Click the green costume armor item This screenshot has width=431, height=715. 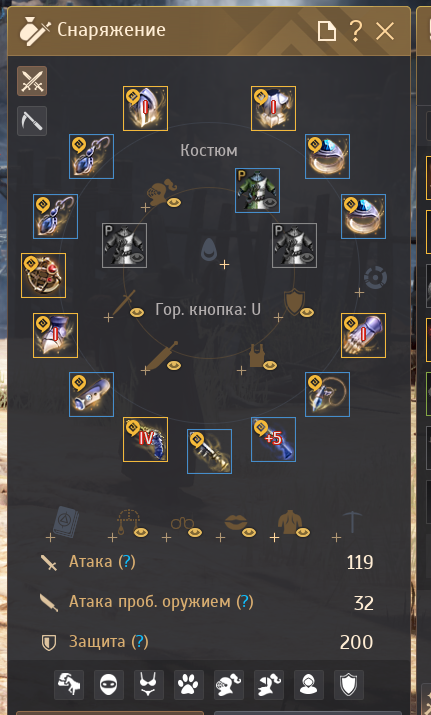pyautogui.click(x=258, y=190)
